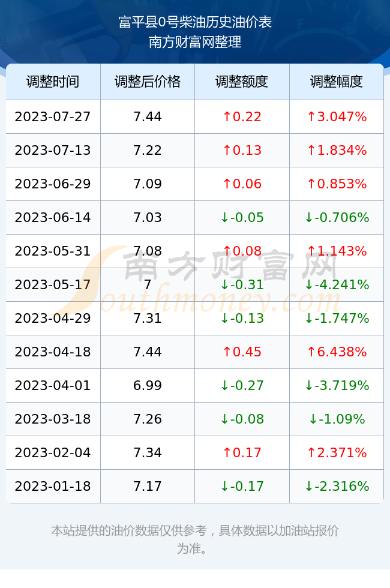Select the 2023-01-18 date cell
Viewport: 390px width, 588px height.
[x=53, y=487]
